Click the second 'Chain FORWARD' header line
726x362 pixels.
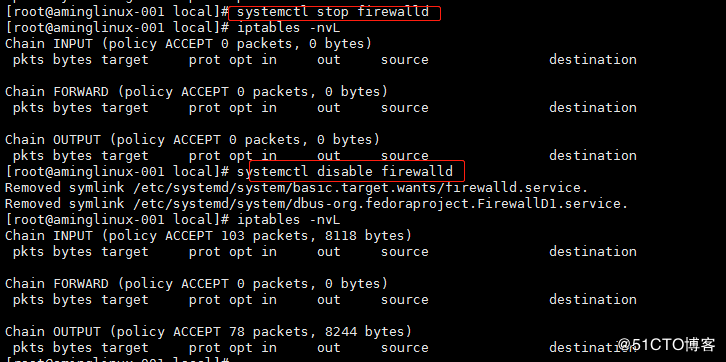coord(196,284)
